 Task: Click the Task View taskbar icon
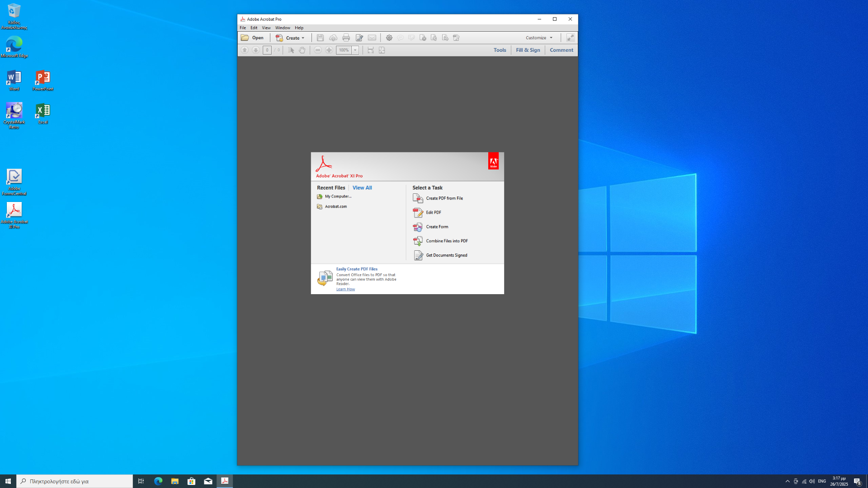pyautogui.click(x=141, y=481)
